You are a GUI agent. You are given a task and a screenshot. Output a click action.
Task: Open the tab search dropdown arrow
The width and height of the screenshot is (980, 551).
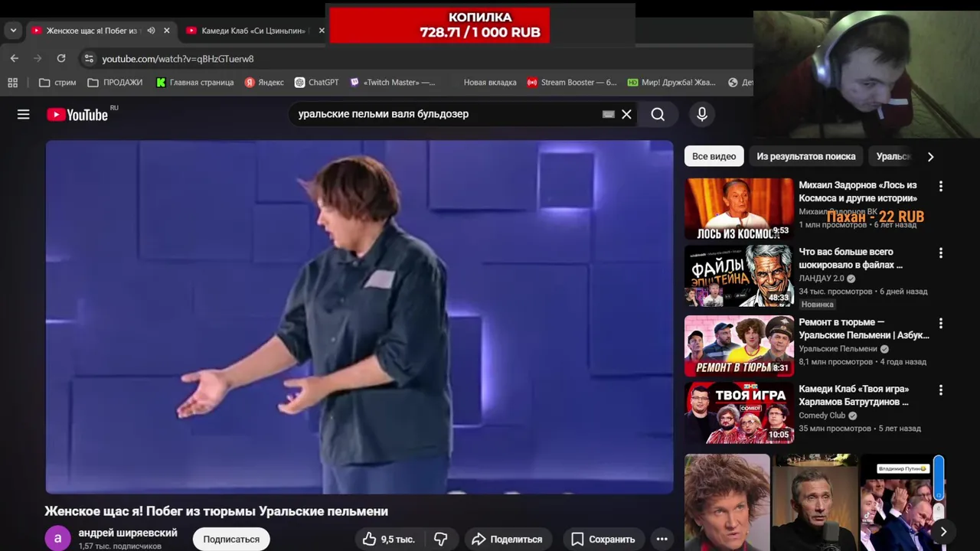(13, 31)
